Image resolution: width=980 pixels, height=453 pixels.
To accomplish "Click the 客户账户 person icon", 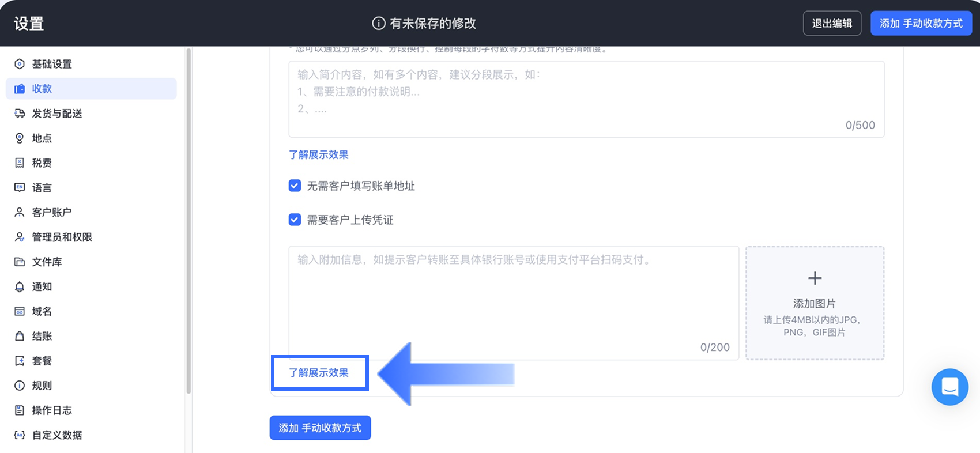I will (20, 213).
